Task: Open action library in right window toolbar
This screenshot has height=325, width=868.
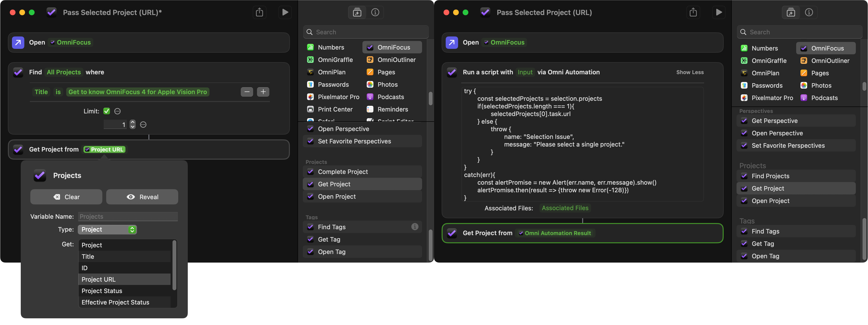Action: (x=790, y=12)
